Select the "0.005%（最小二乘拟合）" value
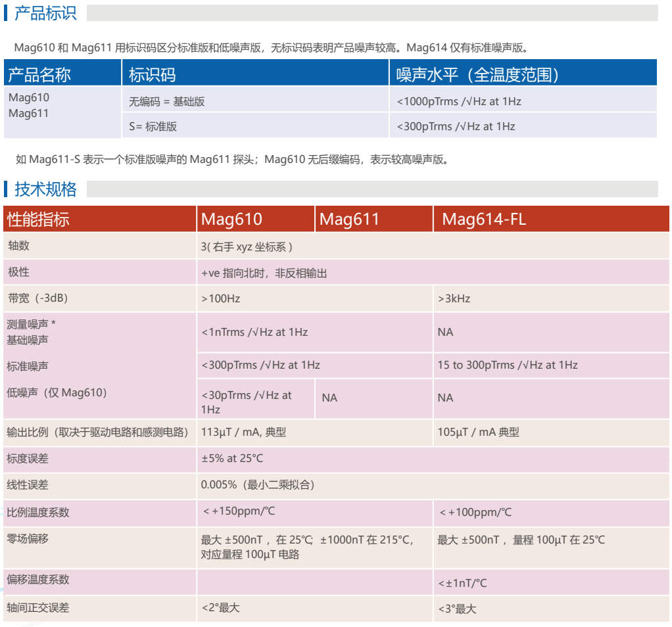 (x=258, y=485)
